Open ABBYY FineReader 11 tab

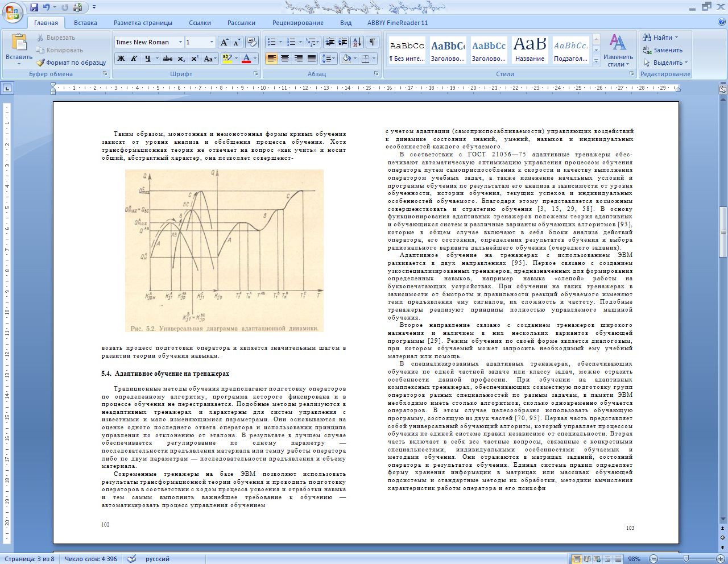[x=398, y=23]
